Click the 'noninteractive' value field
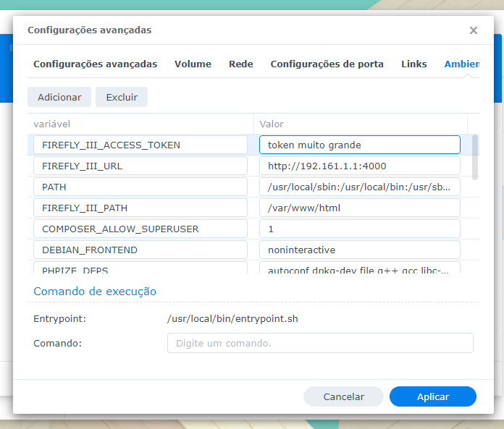Screen dimensions: 504x429 [359, 250]
